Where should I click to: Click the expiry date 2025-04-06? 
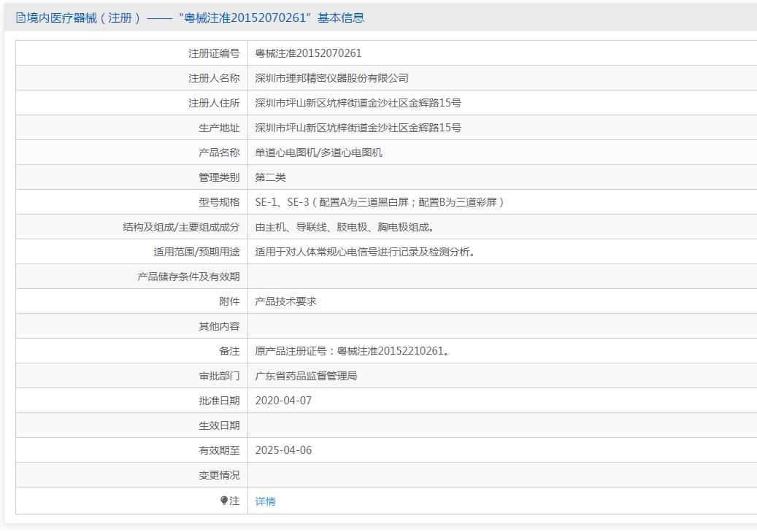[x=283, y=450]
